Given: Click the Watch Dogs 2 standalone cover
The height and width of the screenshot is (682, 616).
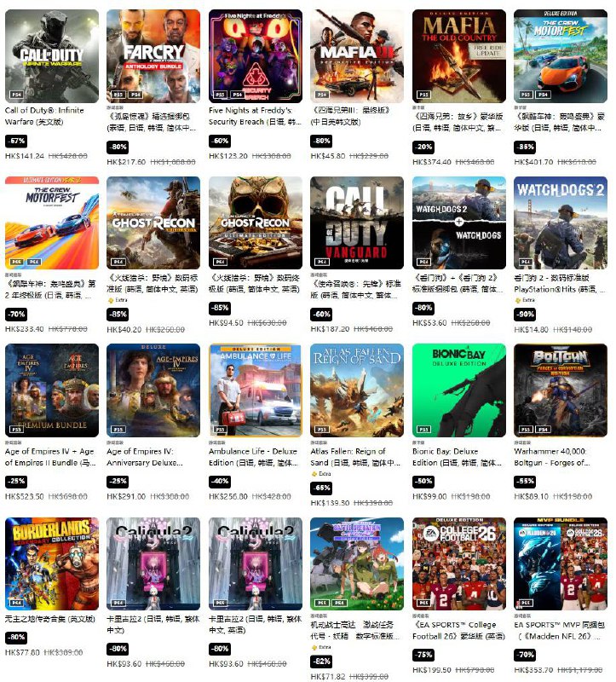Looking at the screenshot, I should tap(561, 223).
